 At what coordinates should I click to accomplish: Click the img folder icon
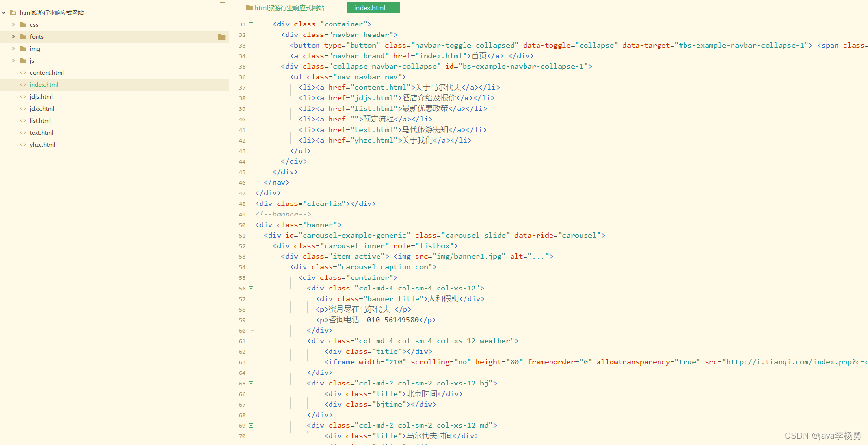click(23, 48)
